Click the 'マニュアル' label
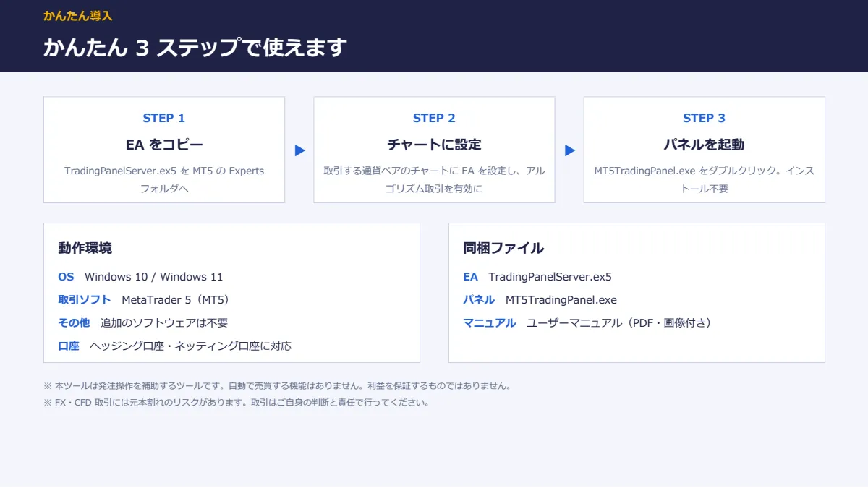This screenshot has height=488, width=868. click(490, 323)
